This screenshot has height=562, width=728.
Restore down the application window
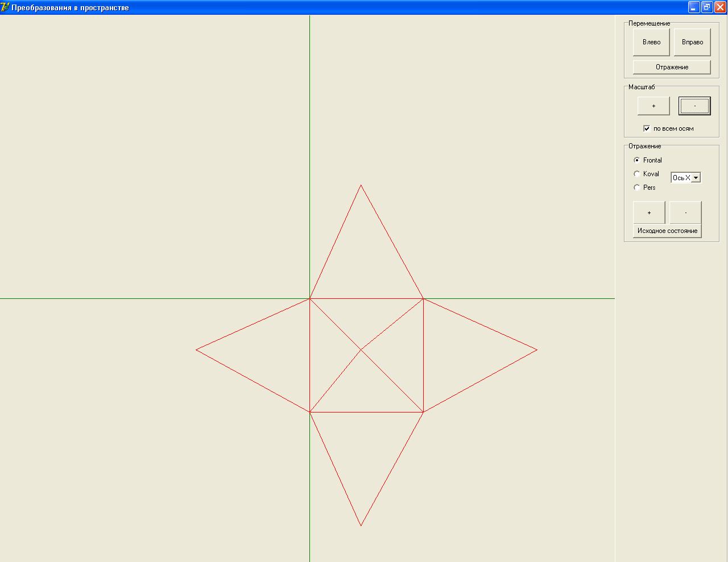tap(707, 7)
